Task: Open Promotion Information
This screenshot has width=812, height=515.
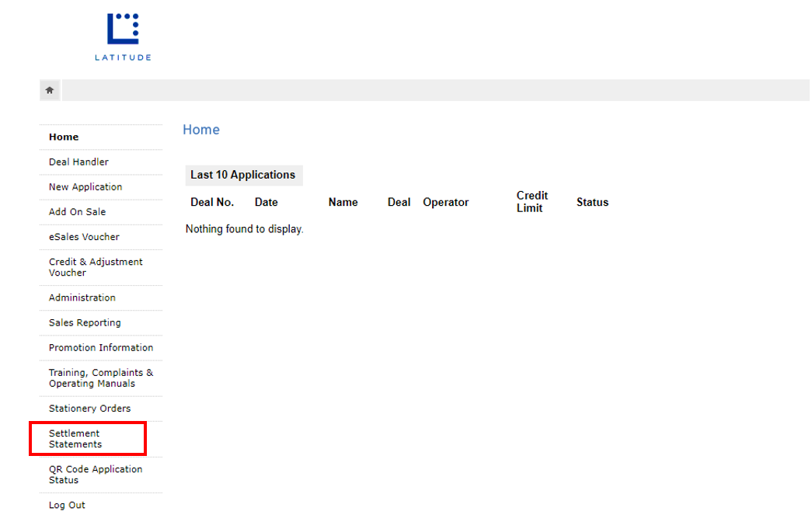Action: coord(101,347)
